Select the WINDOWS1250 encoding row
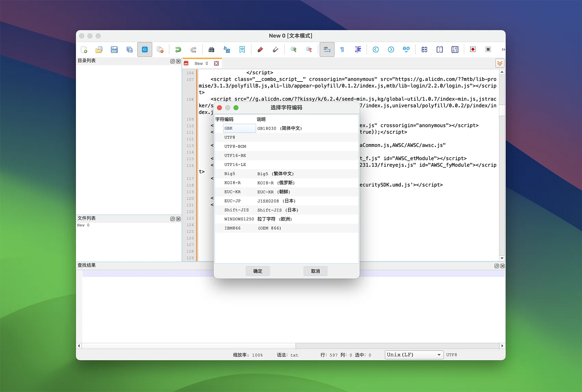 (x=287, y=219)
